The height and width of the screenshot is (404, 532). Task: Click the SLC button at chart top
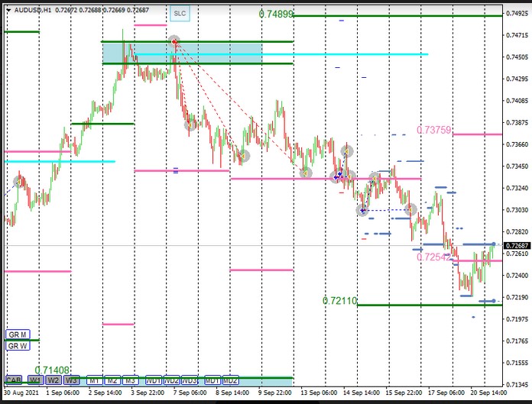179,14
